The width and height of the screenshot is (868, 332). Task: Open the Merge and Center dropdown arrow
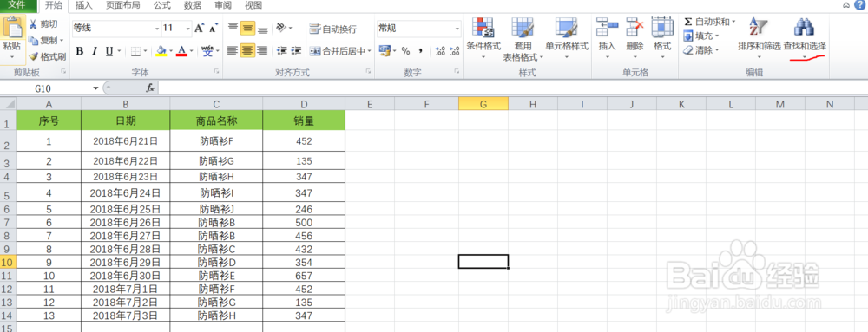coord(369,51)
